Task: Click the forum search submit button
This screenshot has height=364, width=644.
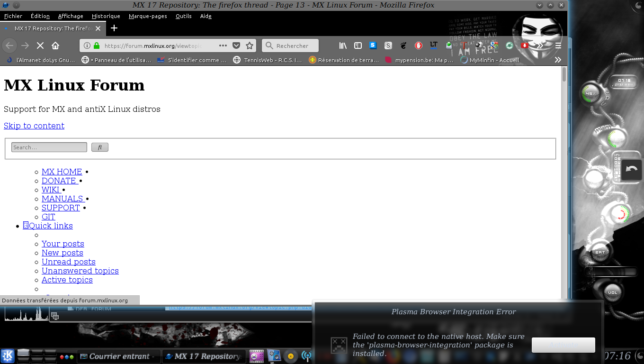Action: (100, 147)
